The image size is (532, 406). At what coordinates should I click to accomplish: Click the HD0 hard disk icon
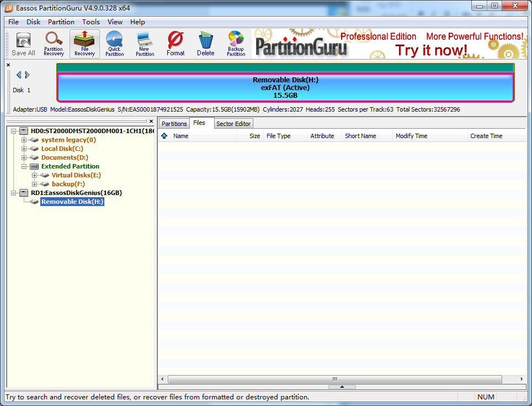24,131
